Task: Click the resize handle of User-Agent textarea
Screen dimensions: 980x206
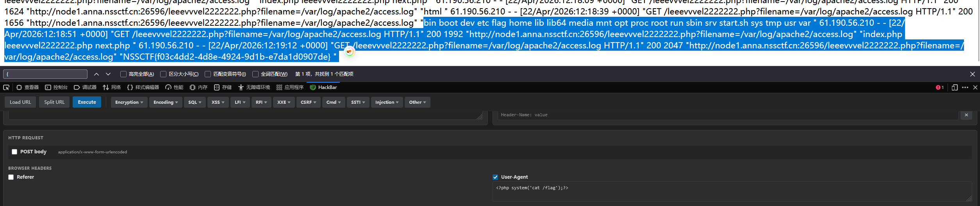Action: [969, 199]
